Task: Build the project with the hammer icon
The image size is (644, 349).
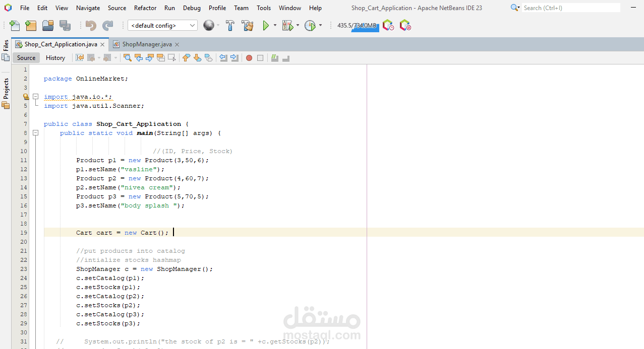Action: (x=230, y=26)
